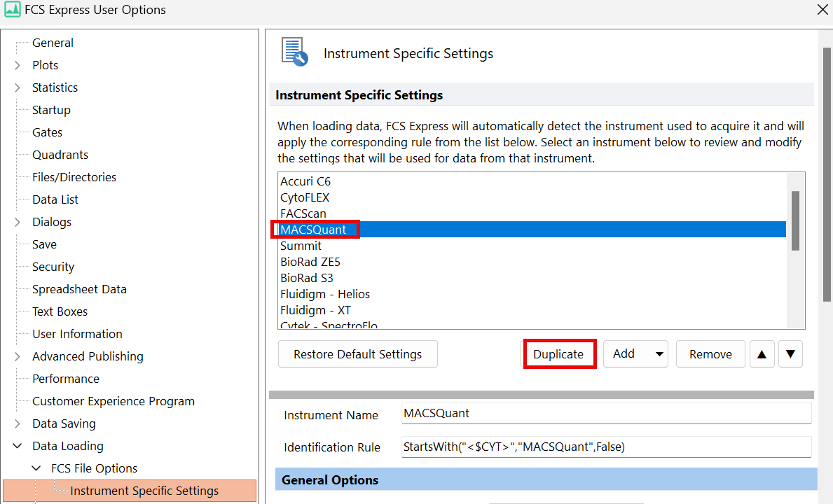The width and height of the screenshot is (833, 504).
Task: Click the FCS Express app icon in title bar
Action: (12, 10)
